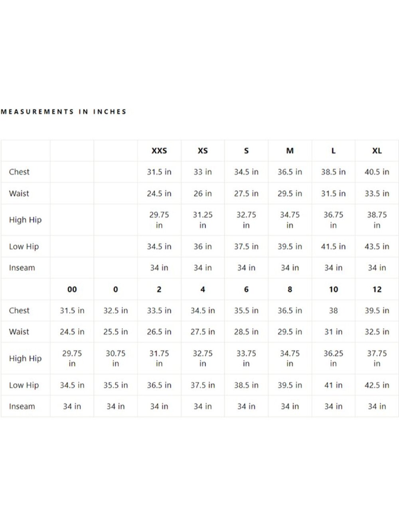The width and height of the screenshot is (399, 532).
Task: Click the size 8 header cell
Action: pos(290,289)
